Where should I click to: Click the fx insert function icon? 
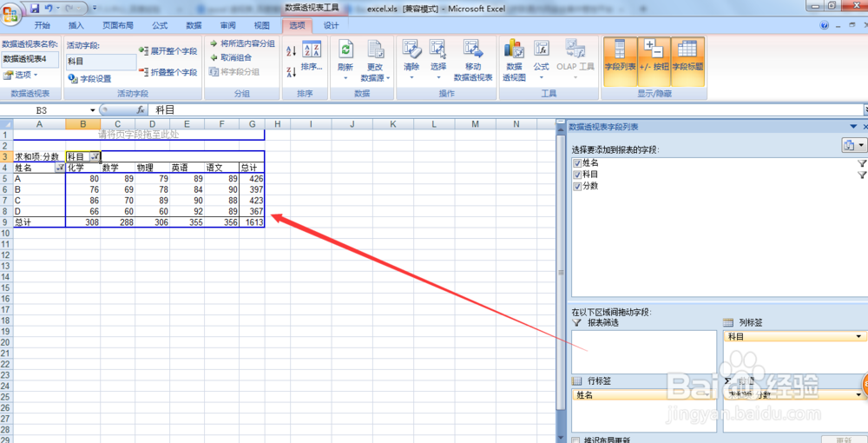click(141, 110)
